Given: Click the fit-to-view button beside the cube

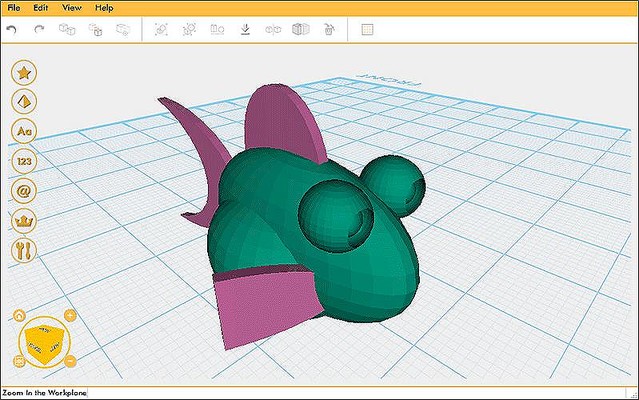Looking at the screenshot, I should (x=19, y=361).
